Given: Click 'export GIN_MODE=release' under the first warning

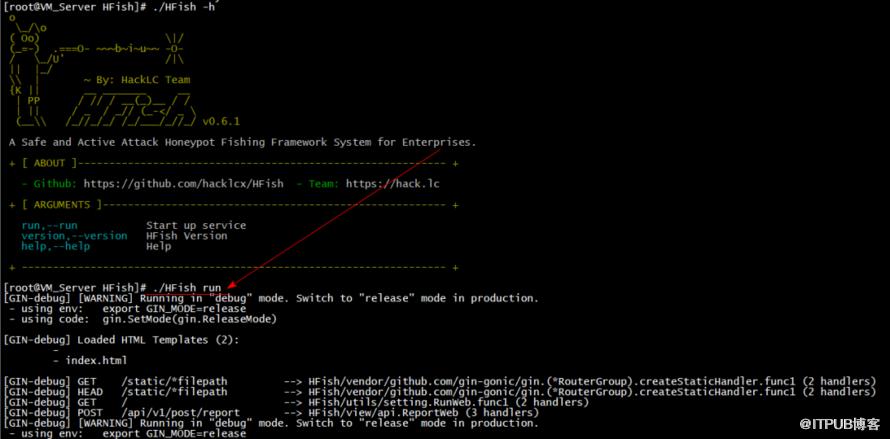Looking at the screenshot, I should (174, 309).
